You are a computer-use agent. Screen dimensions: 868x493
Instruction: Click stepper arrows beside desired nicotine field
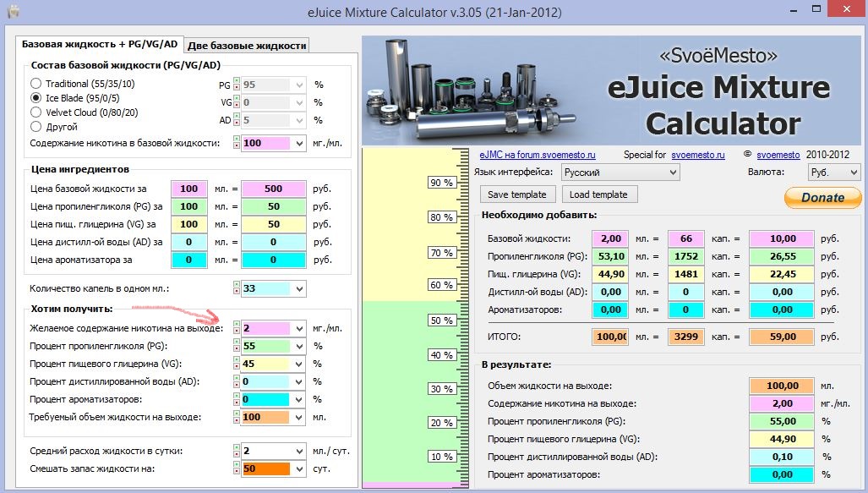(236, 328)
